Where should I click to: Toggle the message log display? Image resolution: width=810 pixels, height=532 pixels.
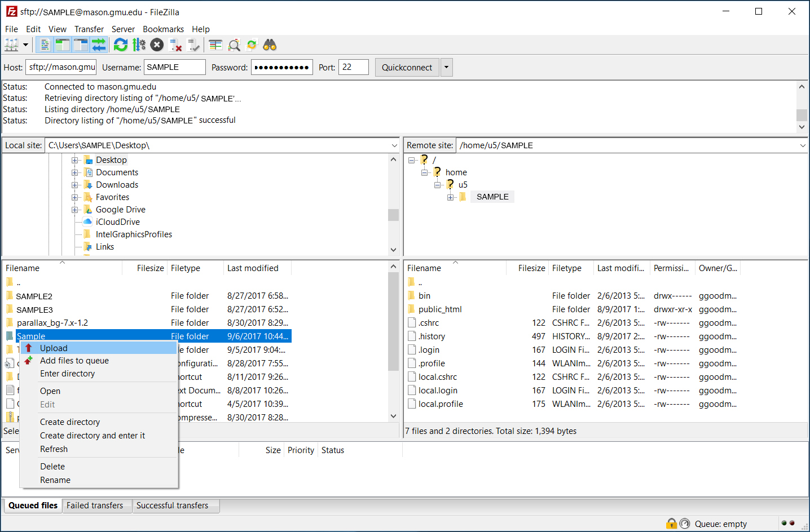click(45, 45)
